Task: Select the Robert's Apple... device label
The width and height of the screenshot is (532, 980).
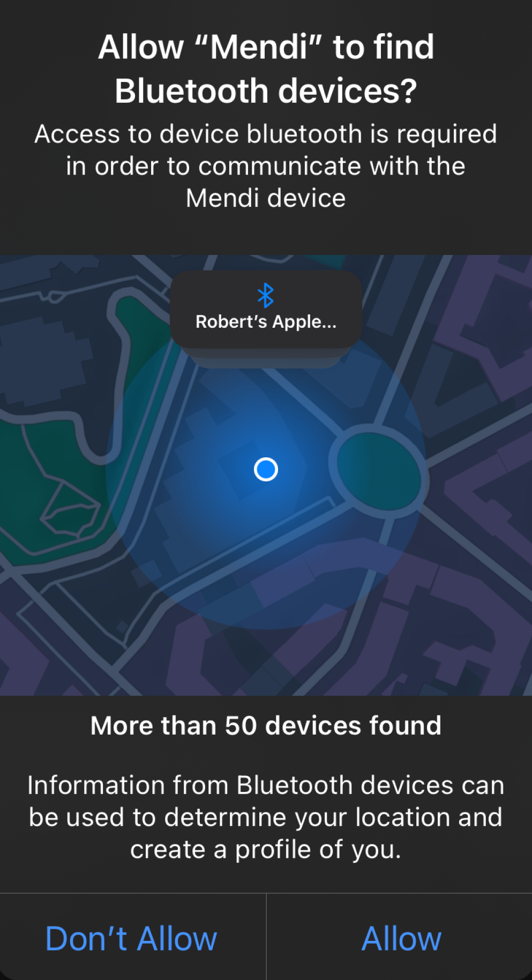Action: [x=266, y=322]
